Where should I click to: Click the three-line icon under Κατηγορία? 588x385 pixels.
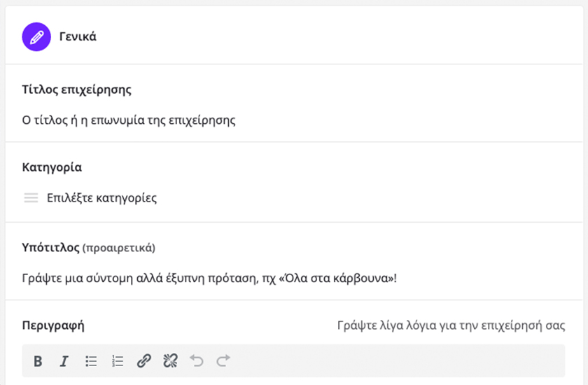[31, 198]
